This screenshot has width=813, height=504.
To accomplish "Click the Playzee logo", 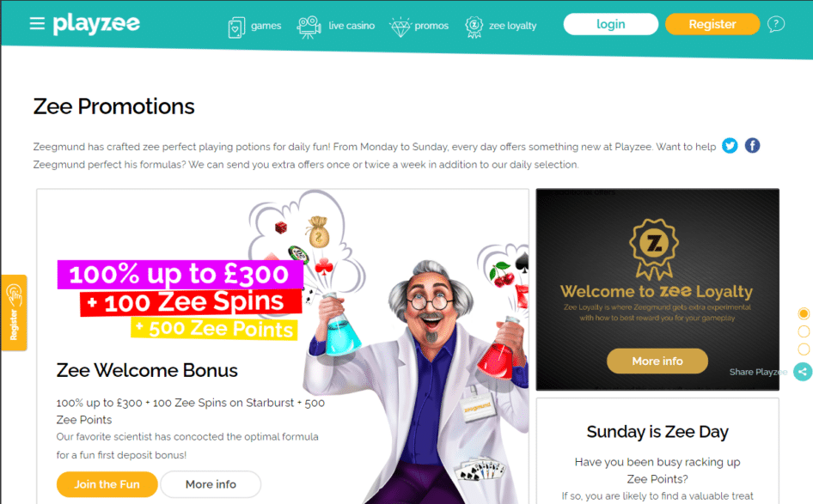I will point(96,24).
